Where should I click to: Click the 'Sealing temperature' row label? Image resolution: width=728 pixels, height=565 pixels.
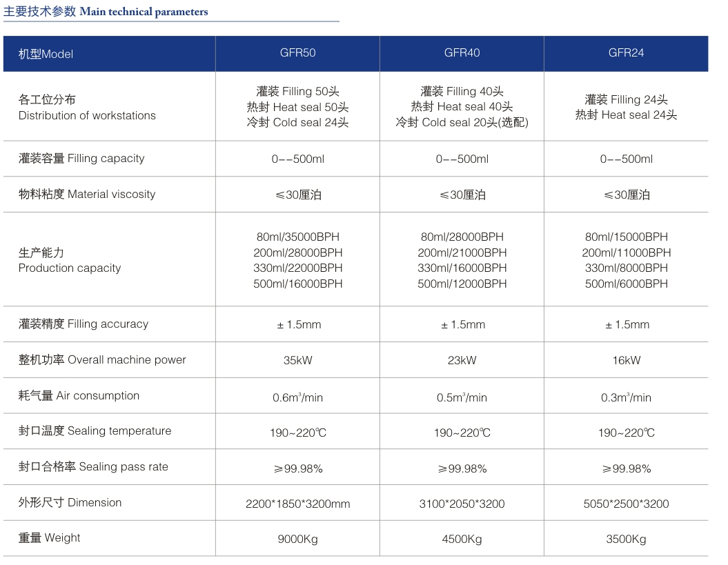tap(95, 431)
